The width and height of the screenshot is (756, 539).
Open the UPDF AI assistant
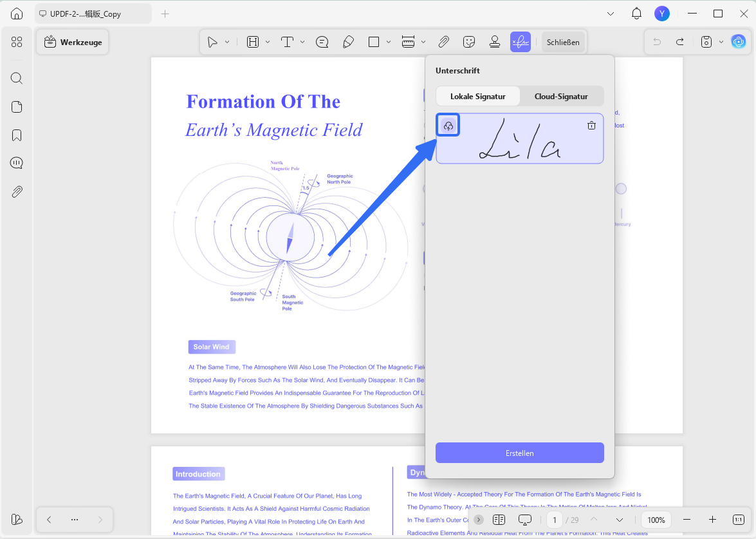click(x=738, y=42)
